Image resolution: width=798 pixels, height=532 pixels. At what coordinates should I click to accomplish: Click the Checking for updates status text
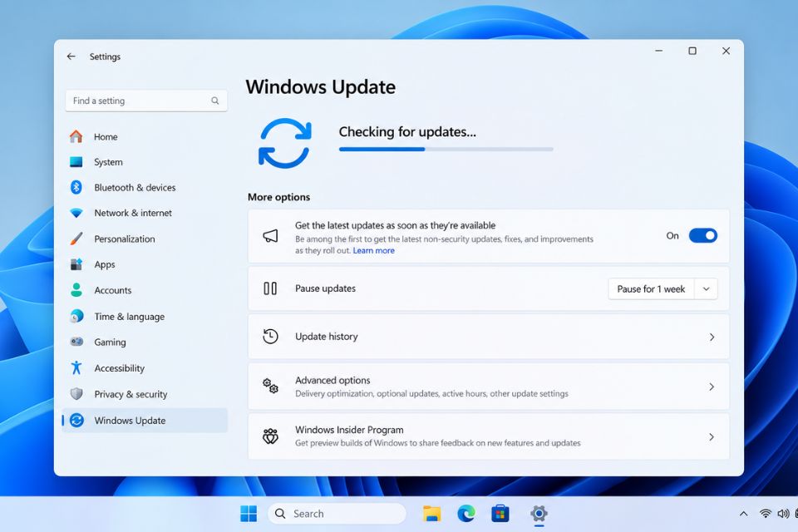[407, 132]
